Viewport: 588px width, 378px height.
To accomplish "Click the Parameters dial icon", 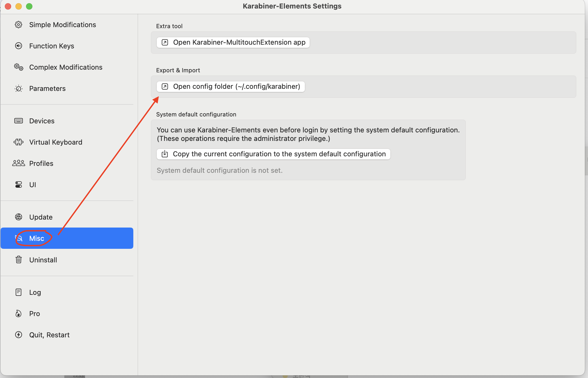I will (18, 89).
